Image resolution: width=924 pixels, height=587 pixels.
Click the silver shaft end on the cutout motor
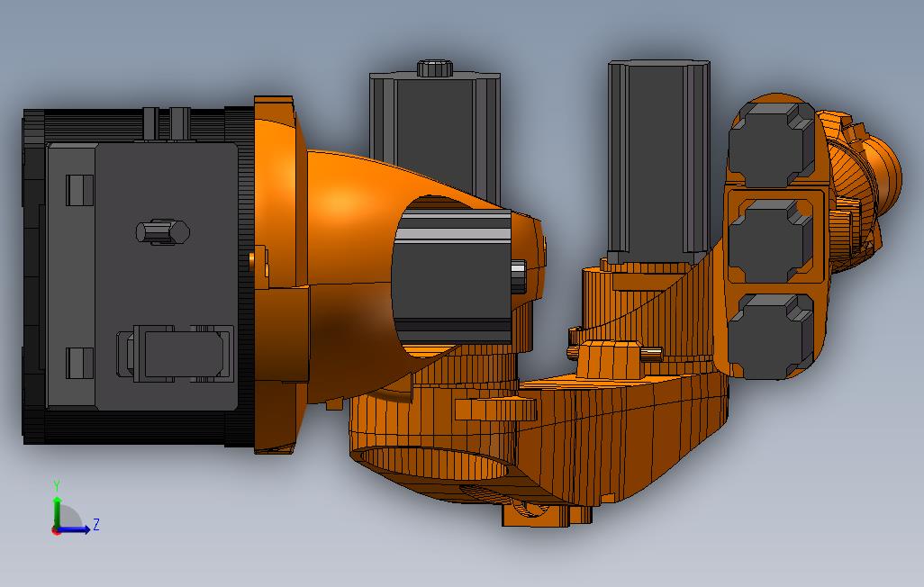tap(518, 276)
